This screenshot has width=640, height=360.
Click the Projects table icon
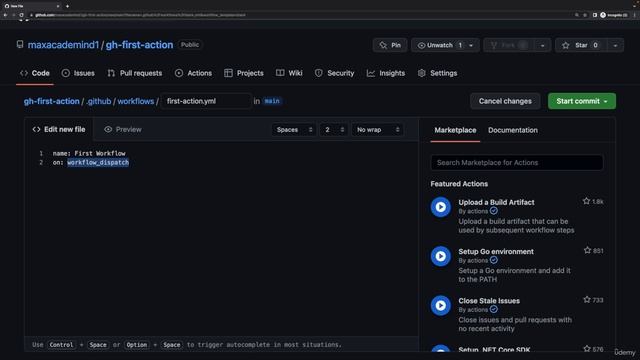tap(228, 73)
